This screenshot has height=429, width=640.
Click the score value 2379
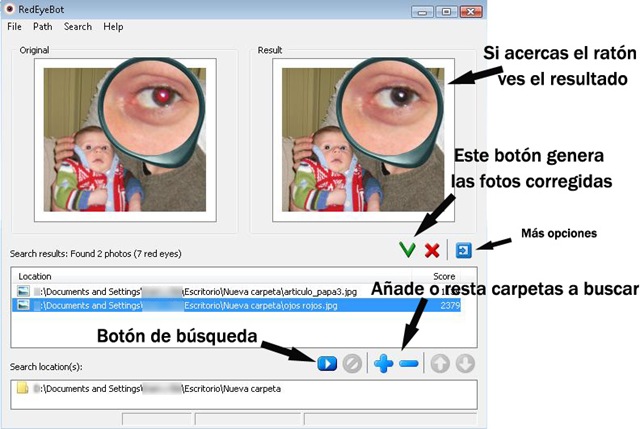(x=450, y=305)
